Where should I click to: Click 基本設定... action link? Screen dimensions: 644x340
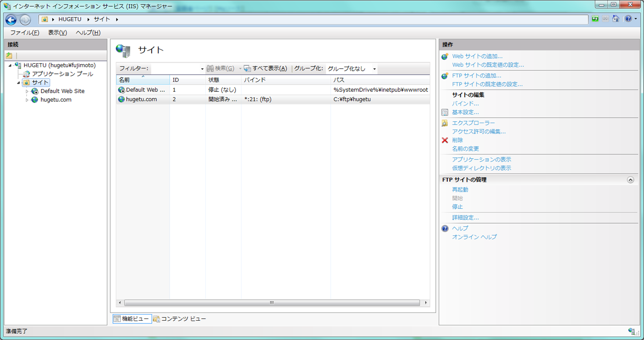pos(465,112)
